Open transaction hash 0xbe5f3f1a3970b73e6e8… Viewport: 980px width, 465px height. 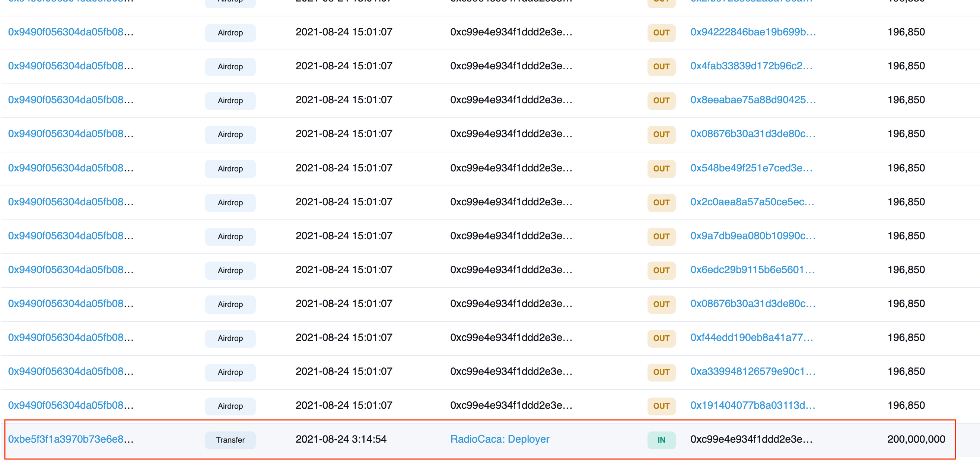(71, 439)
